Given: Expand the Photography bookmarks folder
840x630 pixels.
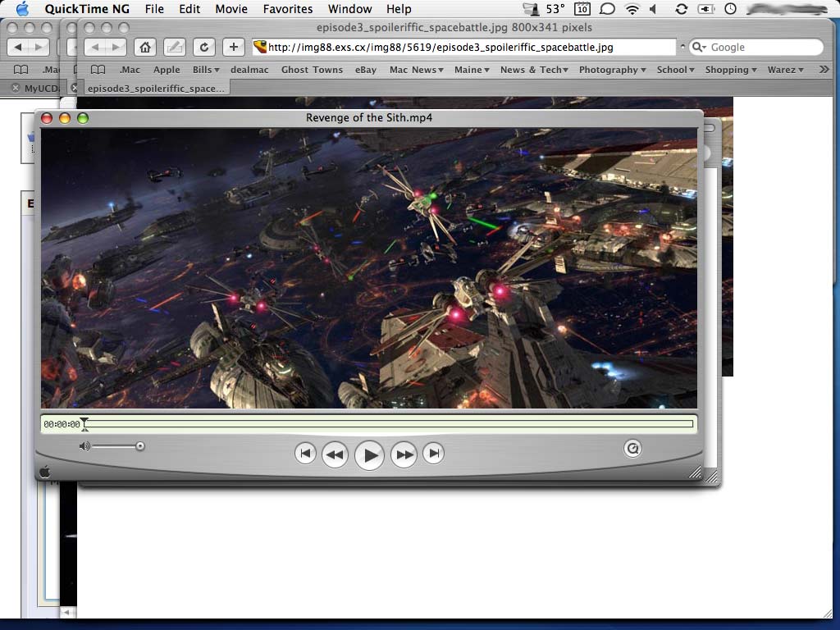Looking at the screenshot, I should point(612,70).
